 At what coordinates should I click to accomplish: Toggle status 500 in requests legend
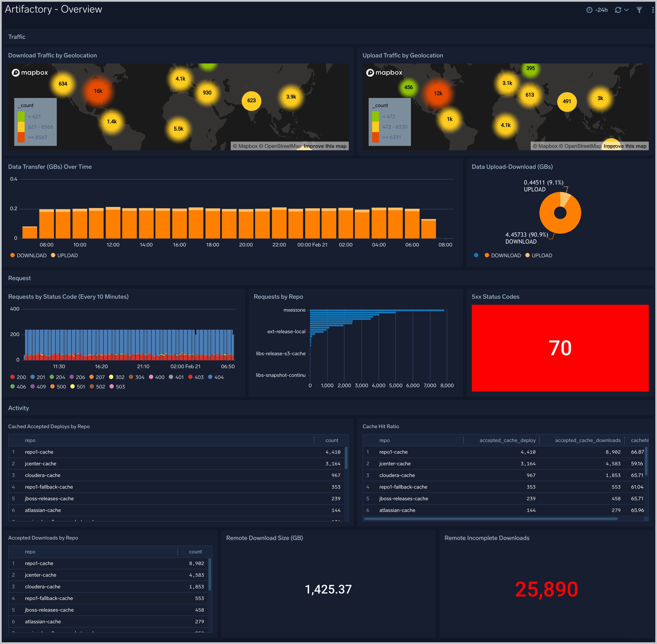[x=58, y=387]
